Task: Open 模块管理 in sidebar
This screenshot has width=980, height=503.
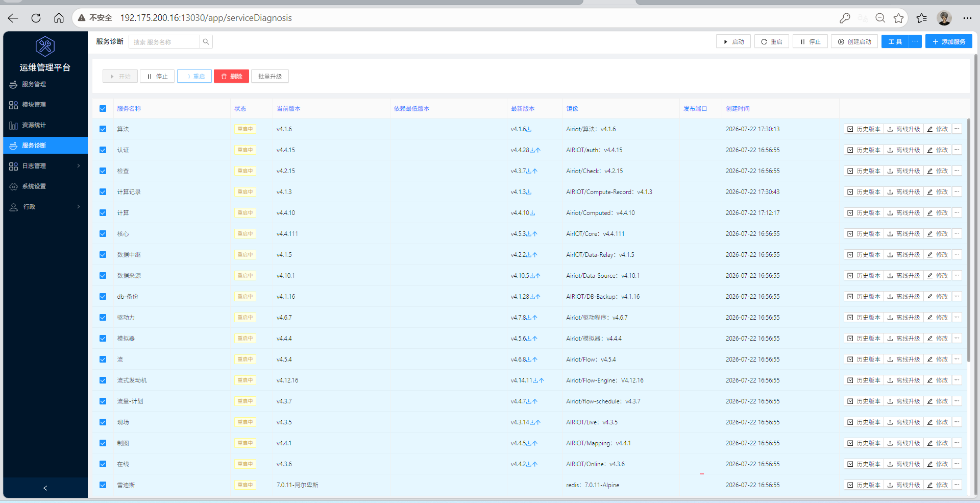Action: click(45, 105)
